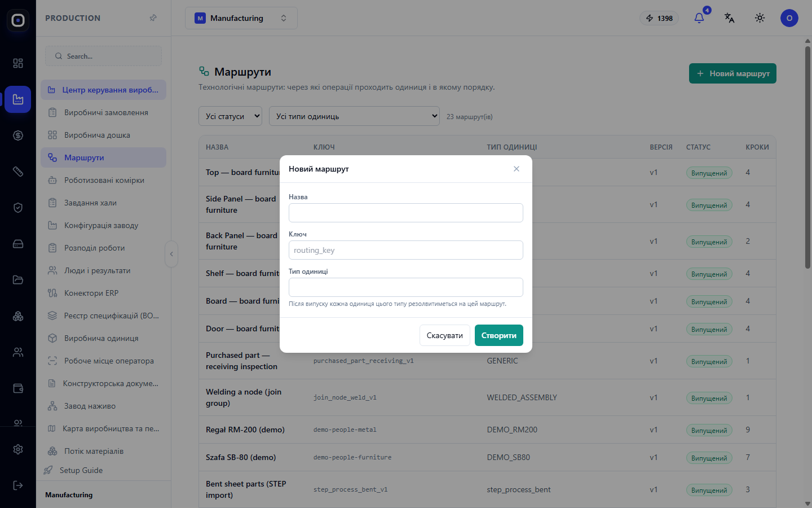Toggle light theme sun icon
The image size is (812, 508).
760,18
